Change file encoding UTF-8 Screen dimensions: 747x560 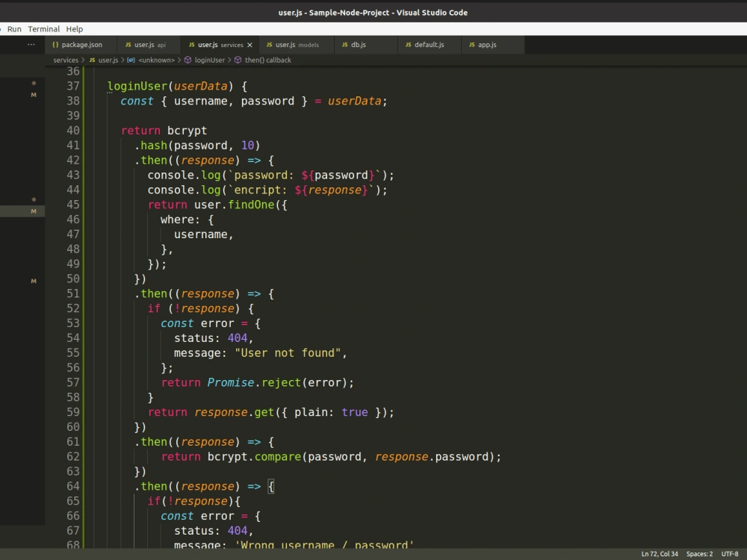[729, 554]
